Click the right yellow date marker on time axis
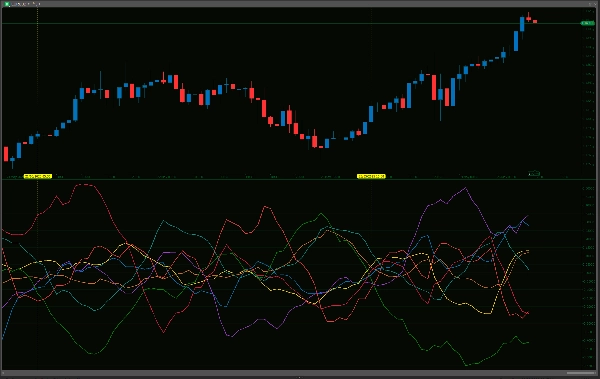This screenshot has height=379, width=600. coord(371,176)
